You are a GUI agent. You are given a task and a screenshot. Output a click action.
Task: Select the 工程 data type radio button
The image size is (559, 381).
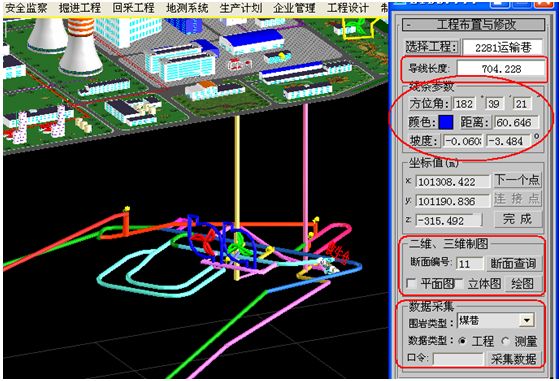462,341
